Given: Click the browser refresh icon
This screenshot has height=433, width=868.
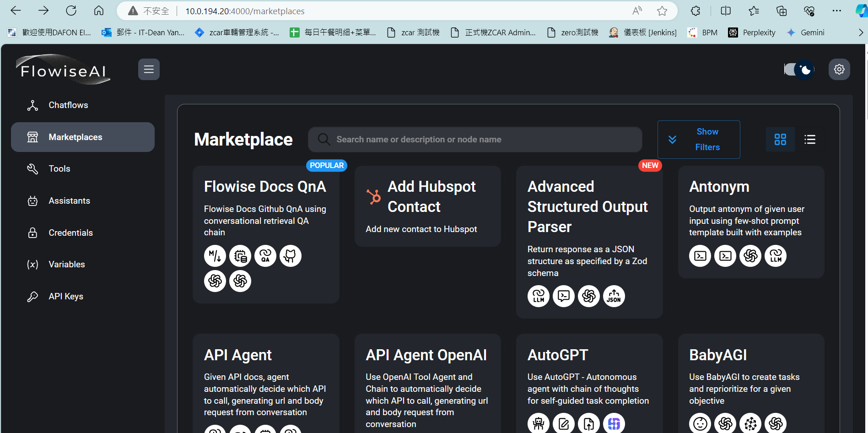Looking at the screenshot, I should tap(71, 11).
